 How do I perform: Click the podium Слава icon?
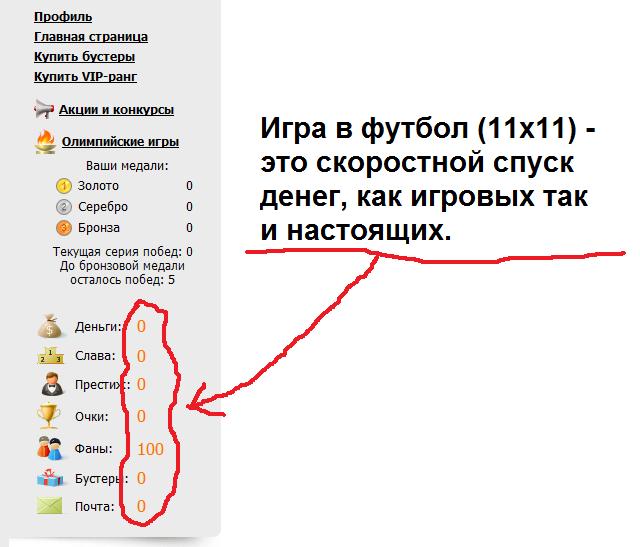point(50,356)
